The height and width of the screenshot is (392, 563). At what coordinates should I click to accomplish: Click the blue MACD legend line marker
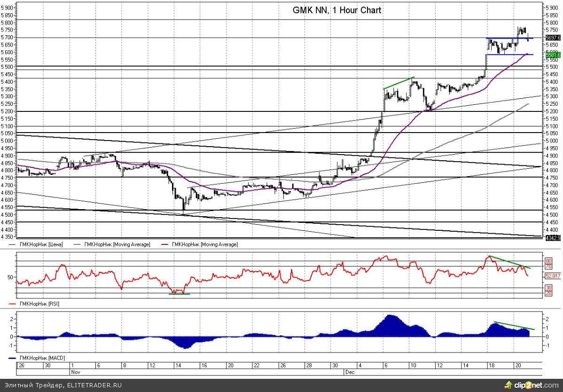click(x=12, y=358)
